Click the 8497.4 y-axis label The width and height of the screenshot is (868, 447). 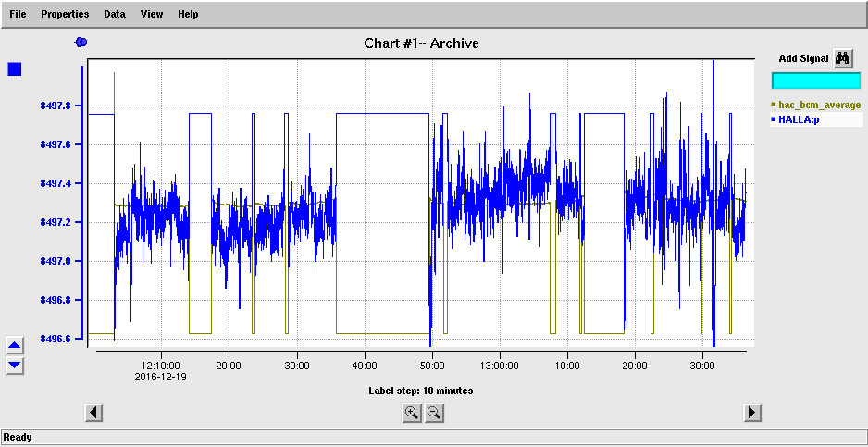(x=55, y=183)
